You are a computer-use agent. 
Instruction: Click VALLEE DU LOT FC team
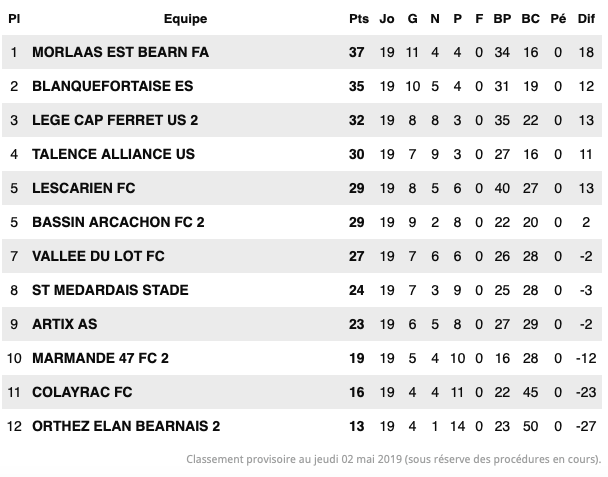(x=98, y=256)
